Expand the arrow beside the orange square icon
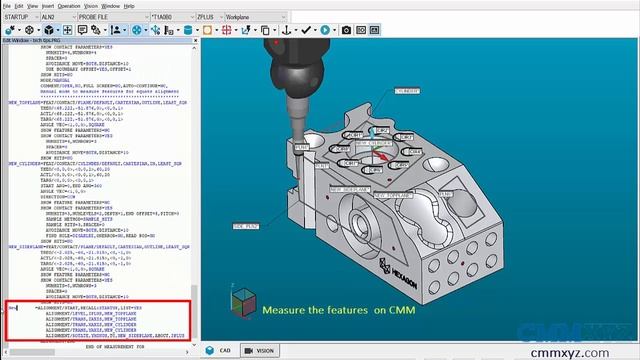 [216, 30]
